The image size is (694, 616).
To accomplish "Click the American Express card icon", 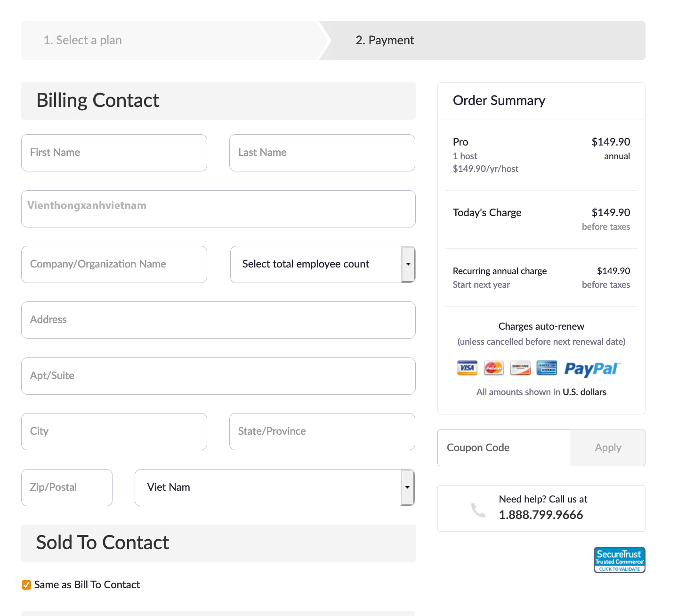I will click(547, 368).
